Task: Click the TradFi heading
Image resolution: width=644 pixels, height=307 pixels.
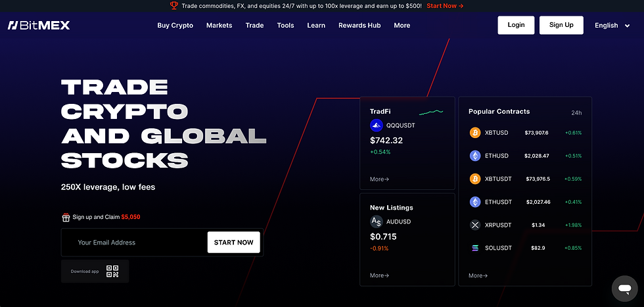Action: [380, 111]
